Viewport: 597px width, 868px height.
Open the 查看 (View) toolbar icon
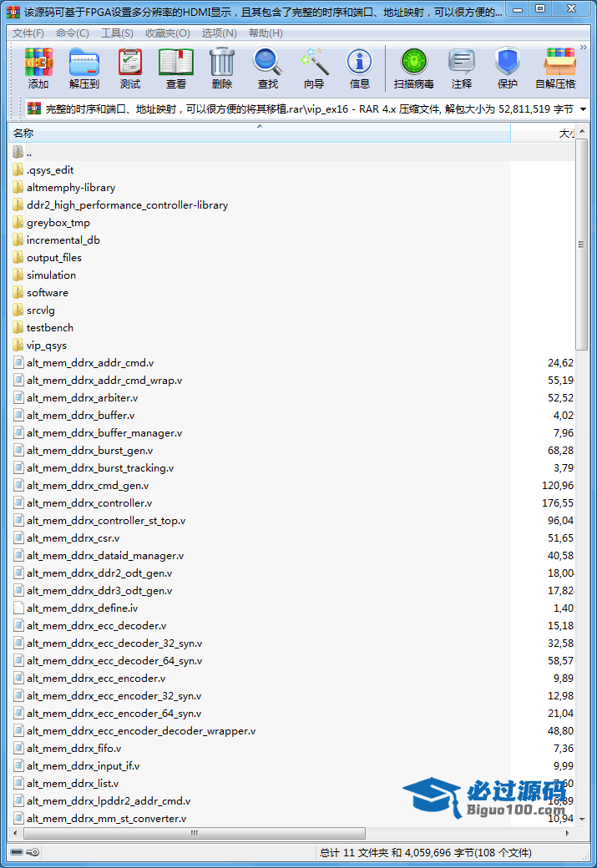tap(176, 68)
